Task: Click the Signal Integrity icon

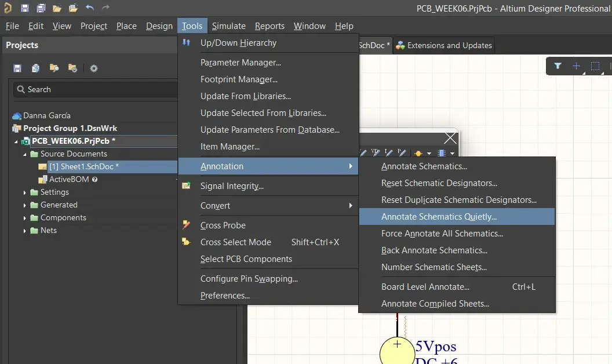Action: pos(186,185)
